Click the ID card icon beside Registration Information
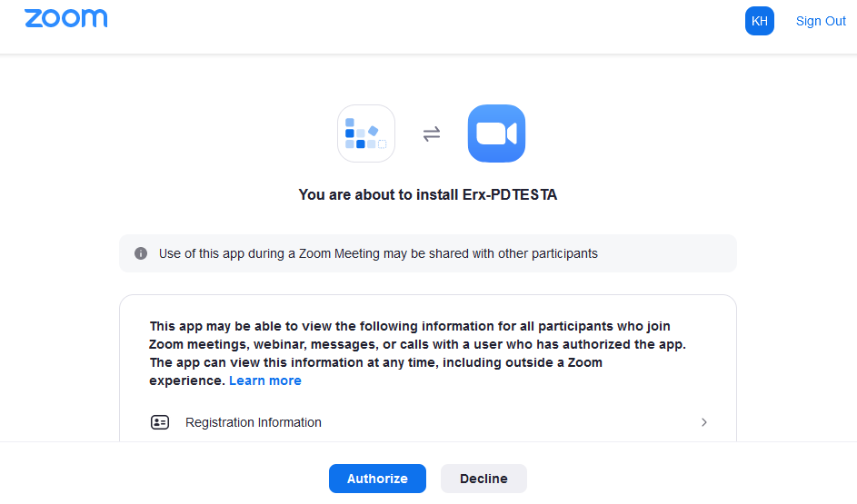Image resolution: width=857 pixels, height=504 pixels. coord(160,422)
